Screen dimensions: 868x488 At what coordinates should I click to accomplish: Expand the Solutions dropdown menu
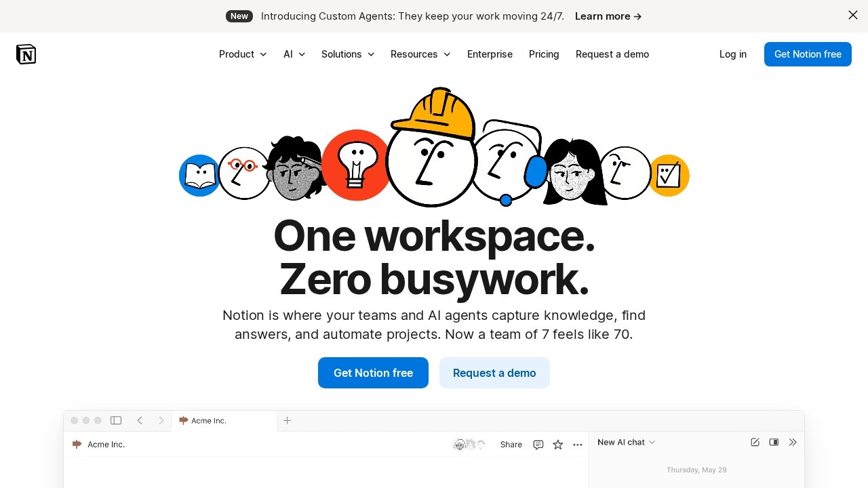tap(348, 54)
